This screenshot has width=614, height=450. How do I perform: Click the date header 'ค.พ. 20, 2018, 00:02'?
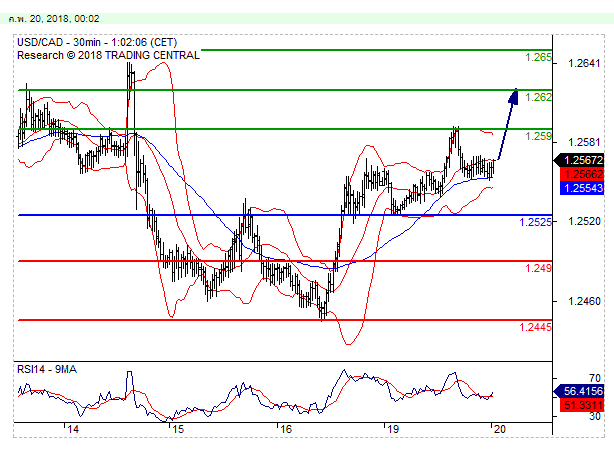point(54,19)
